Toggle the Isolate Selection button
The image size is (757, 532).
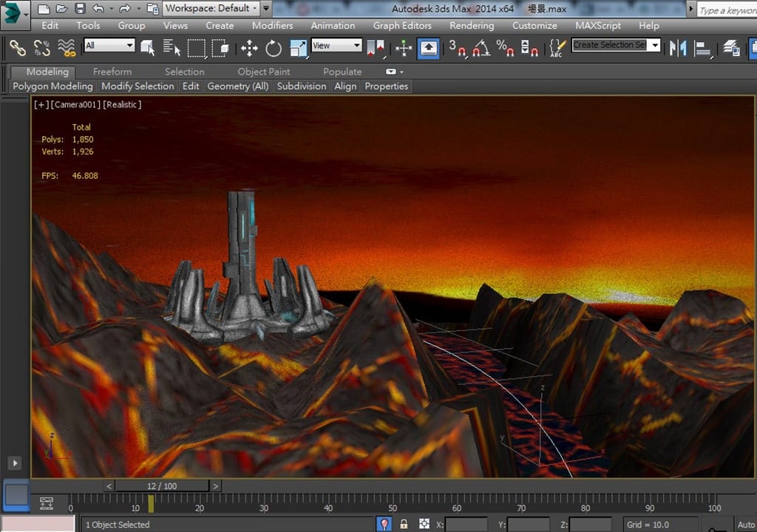click(384, 525)
